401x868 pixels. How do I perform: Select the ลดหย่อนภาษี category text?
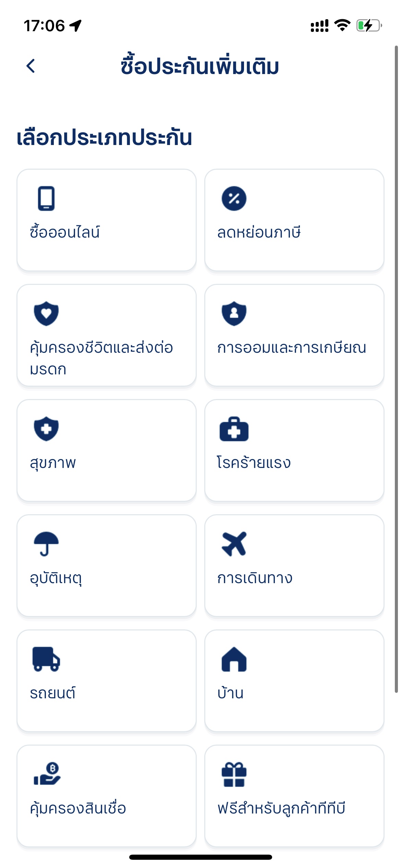259,232
